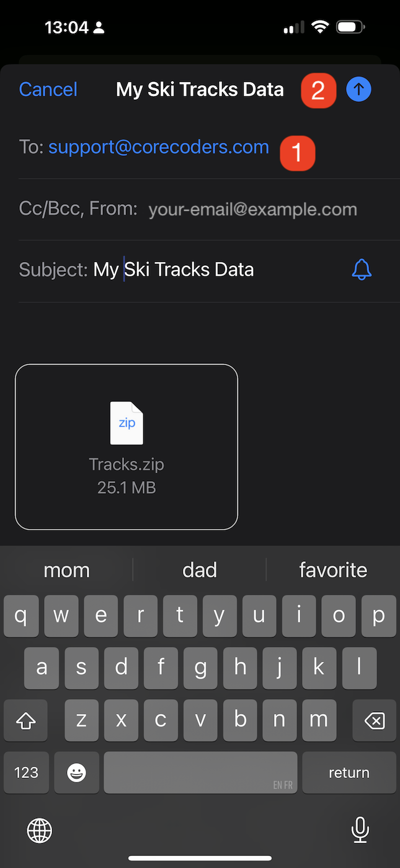Image resolution: width=400 pixels, height=868 pixels.
Task: Cancel the email draft
Action: [48, 89]
